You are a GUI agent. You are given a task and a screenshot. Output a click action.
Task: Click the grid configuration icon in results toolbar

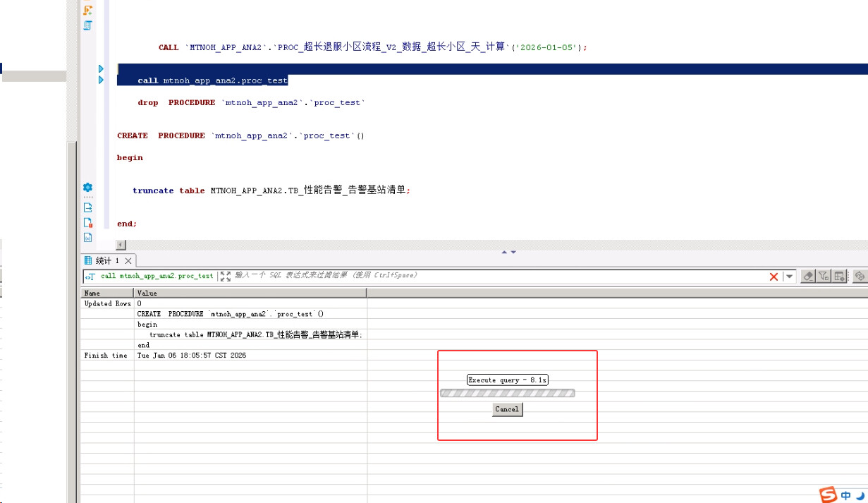[x=839, y=277]
